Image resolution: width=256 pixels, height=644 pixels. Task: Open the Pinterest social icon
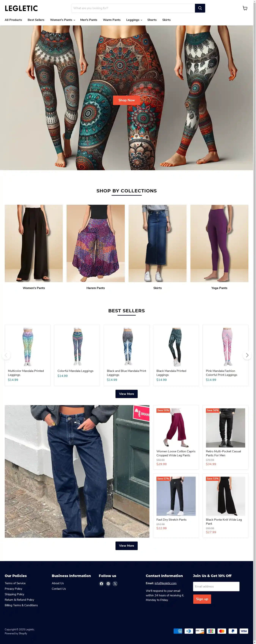[108, 583]
